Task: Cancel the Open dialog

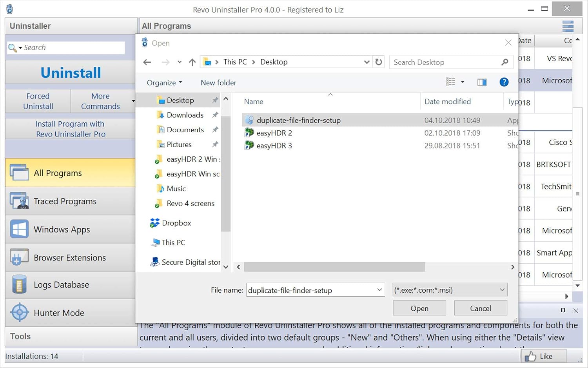Action: click(x=481, y=308)
